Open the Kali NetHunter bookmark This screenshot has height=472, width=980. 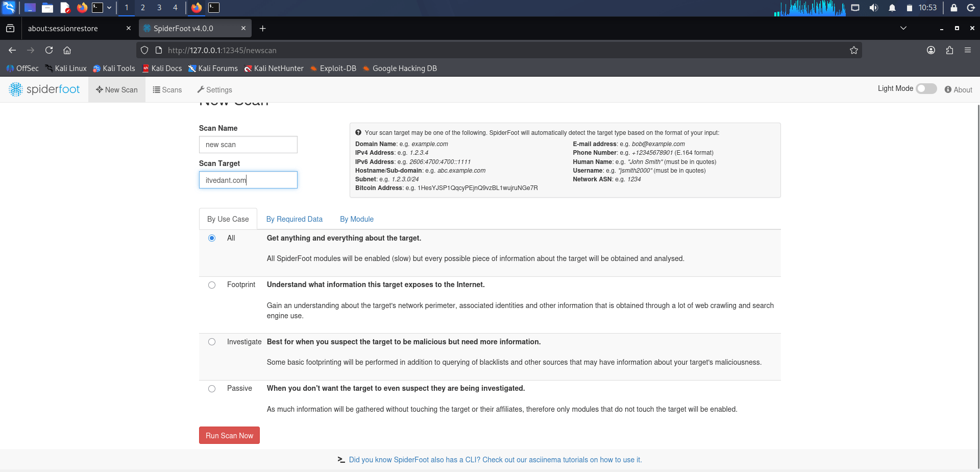click(274, 68)
